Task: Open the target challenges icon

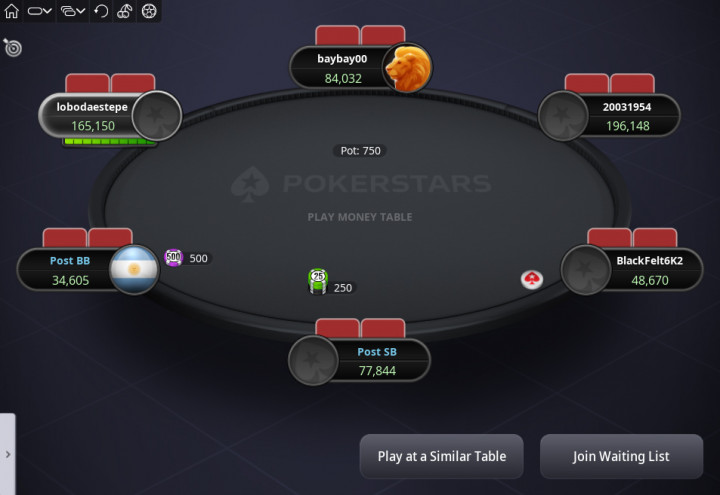Action: point(12,47)
